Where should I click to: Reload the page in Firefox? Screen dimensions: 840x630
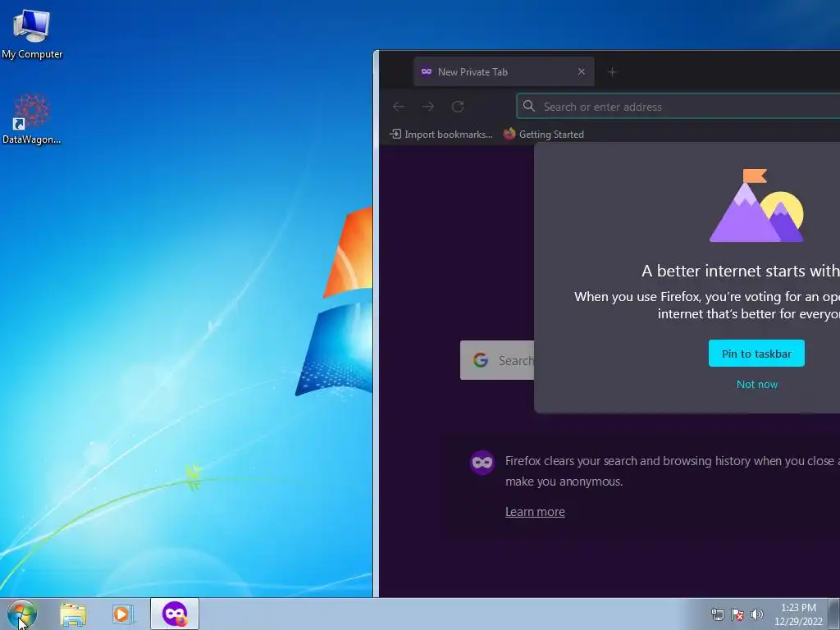pyautogui.click(x=458, y=107)
